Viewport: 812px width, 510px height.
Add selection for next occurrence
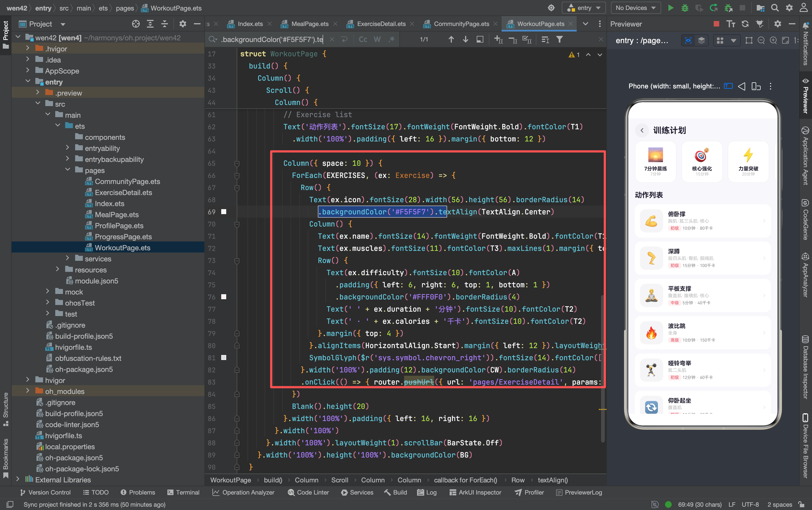point(499,40)
